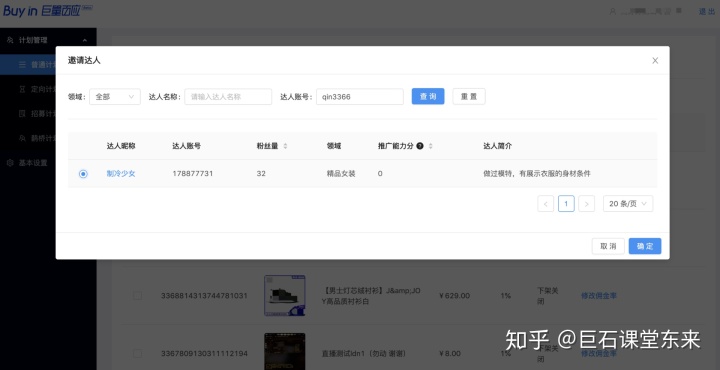The height and width of the screenshot is (370, 720).
Task: Click the 达人昵称 column header
Action: [x=121, y=146]
